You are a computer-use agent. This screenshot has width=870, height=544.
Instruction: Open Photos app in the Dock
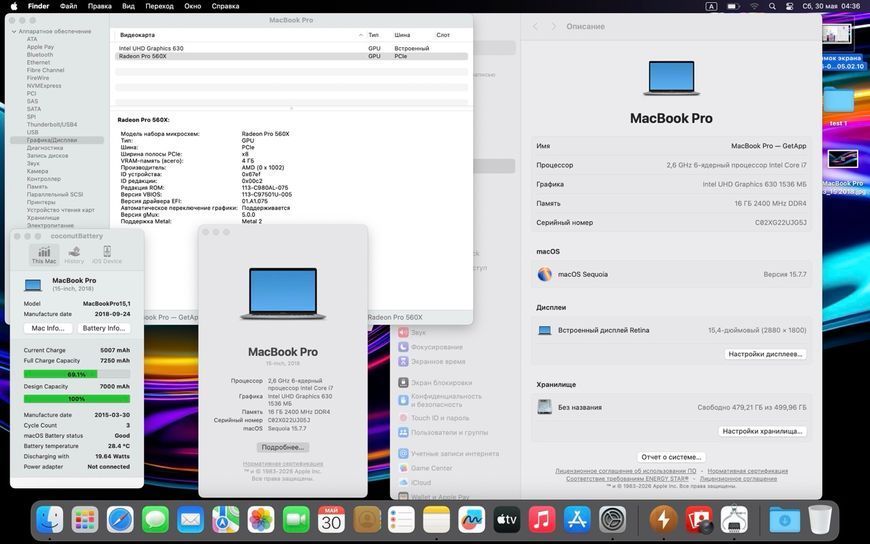point(261,520)
